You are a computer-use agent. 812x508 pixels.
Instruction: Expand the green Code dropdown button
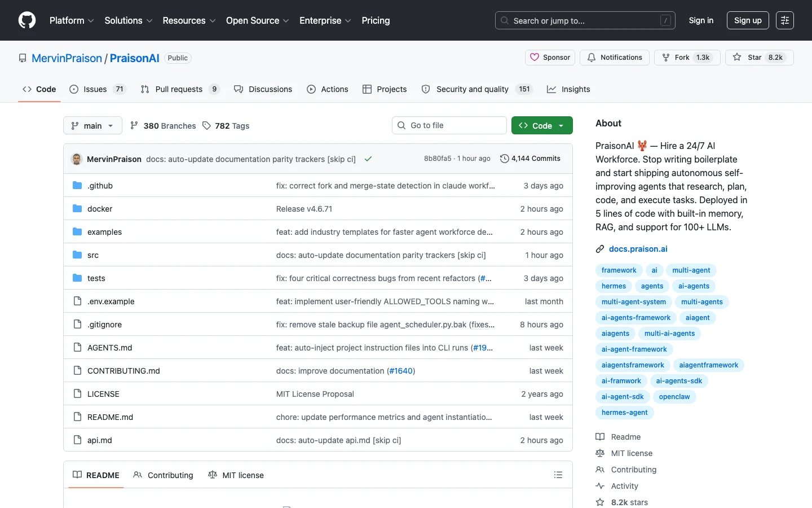pos(542,125)
